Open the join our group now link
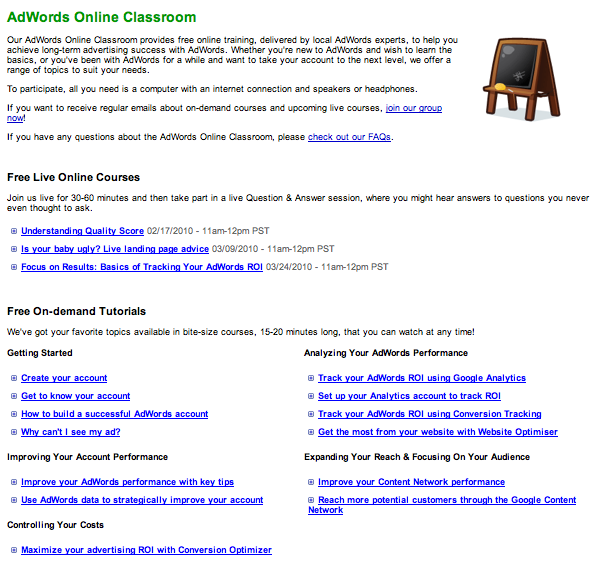 click(414, 108)
